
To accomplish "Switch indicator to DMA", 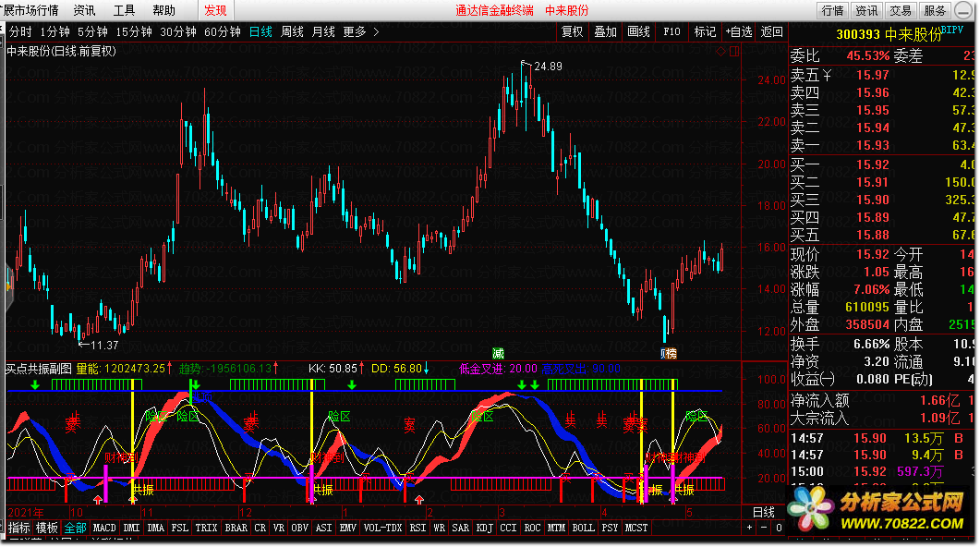I will [x=155, y=529].
